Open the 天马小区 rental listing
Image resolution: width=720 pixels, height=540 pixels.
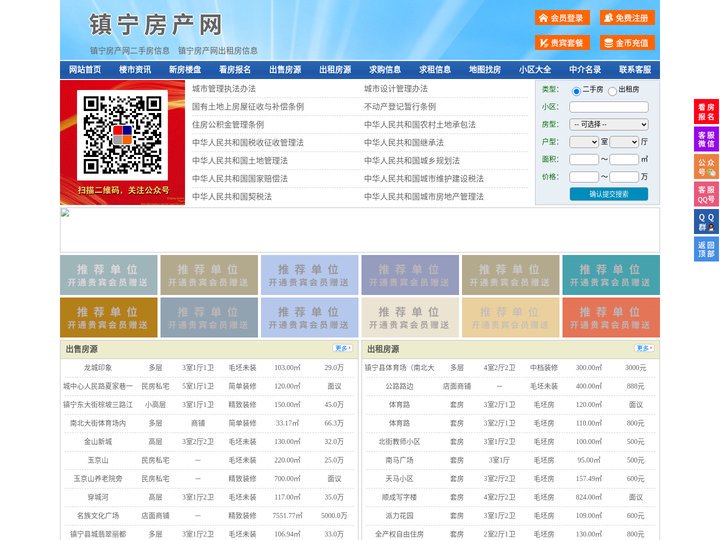[399, 479]
